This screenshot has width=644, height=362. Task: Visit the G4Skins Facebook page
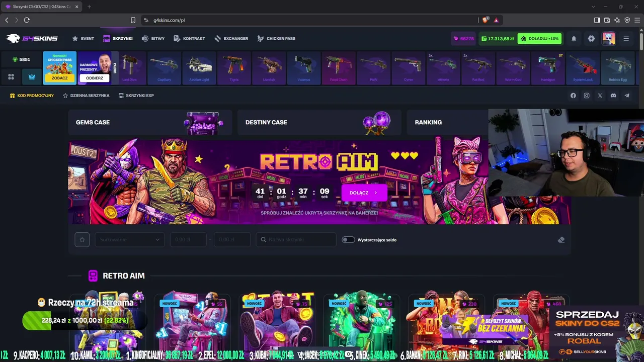pos(573,96)
